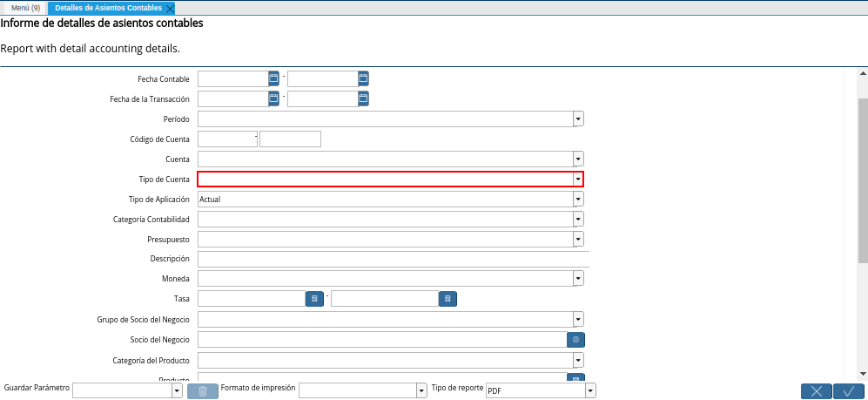Click trash icon next to Guardar Parámetro
Screen dimensions: 868x400
coord(203,391)
